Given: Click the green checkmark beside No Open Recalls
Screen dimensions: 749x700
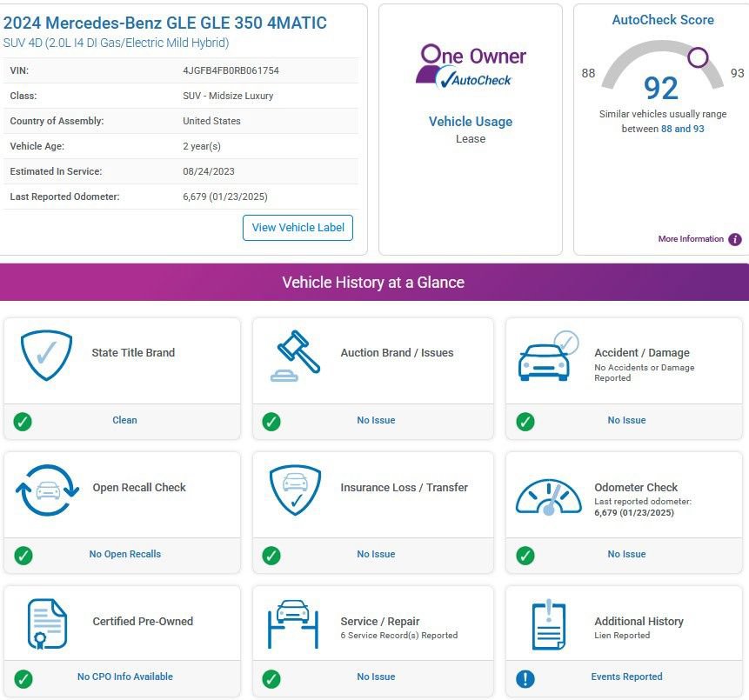Looking at the screenshot, I should 23,556.
